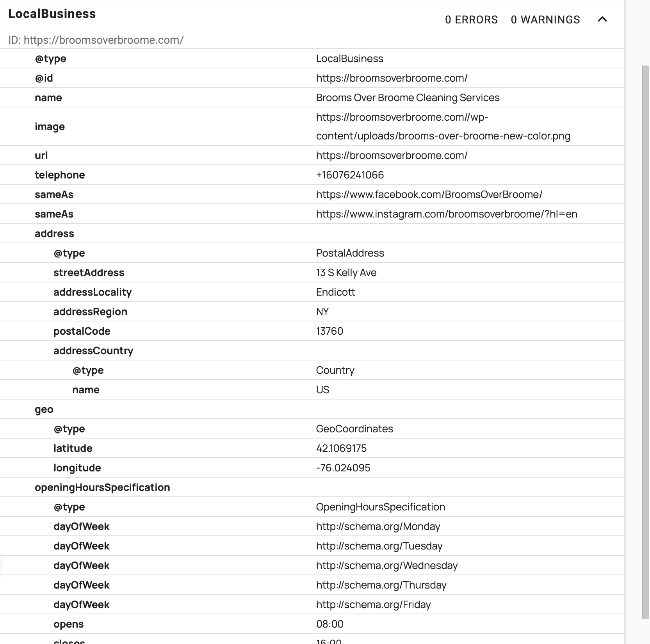Screen dimensions: 650x644
Task: Click the name value Brooms Over Broome Cleaning Services
Action: [408, 98]
